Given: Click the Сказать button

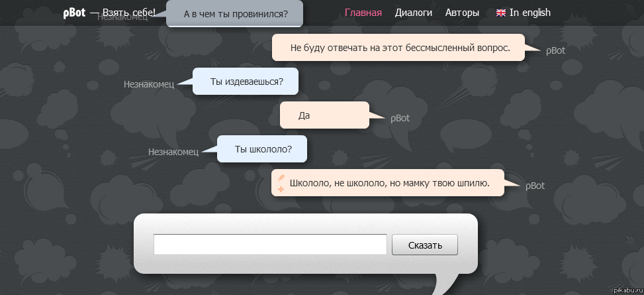Looking at the screenshot, I should pyautogui.click(x=425, y=245).
